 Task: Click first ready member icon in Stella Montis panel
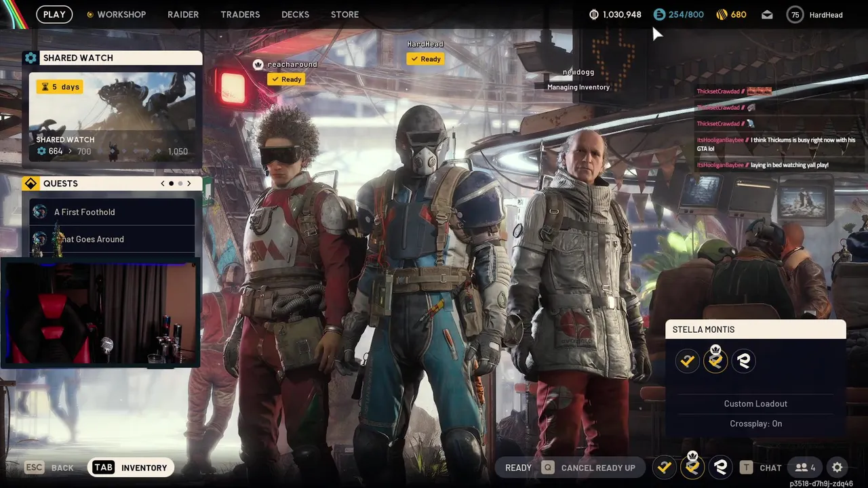click(688, 361)
